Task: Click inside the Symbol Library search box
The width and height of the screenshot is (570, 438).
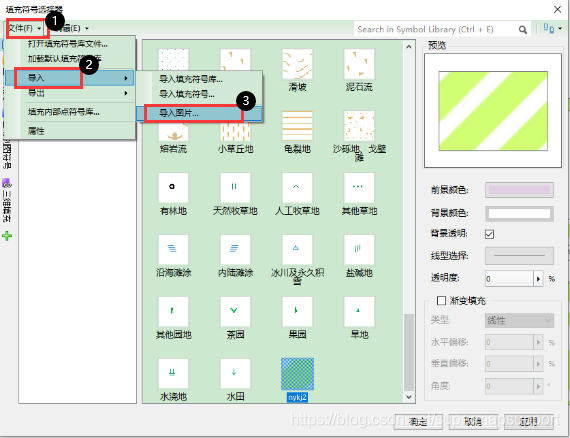Action: click(x=435, y=29)
